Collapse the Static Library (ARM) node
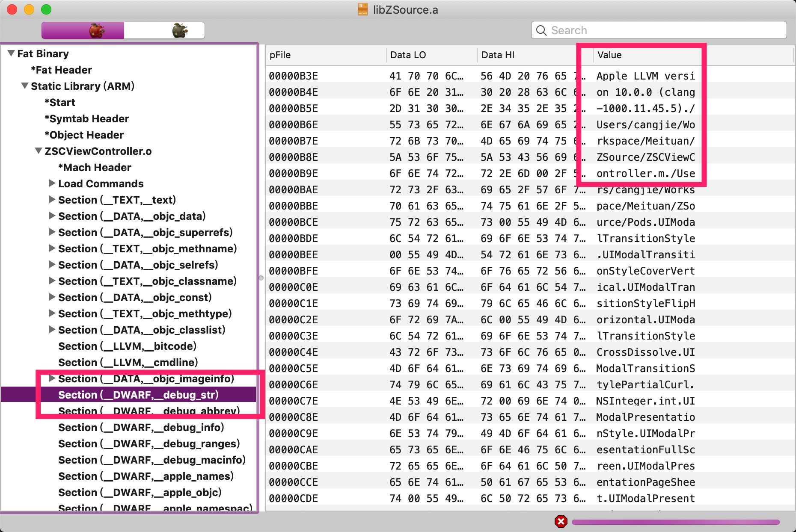 click(x=25, y=86)
